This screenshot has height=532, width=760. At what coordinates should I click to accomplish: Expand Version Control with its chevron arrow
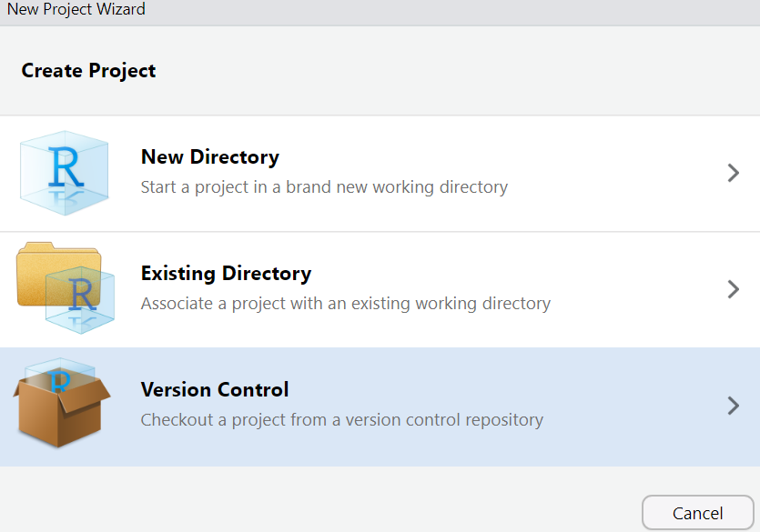[x=734, y=406]
